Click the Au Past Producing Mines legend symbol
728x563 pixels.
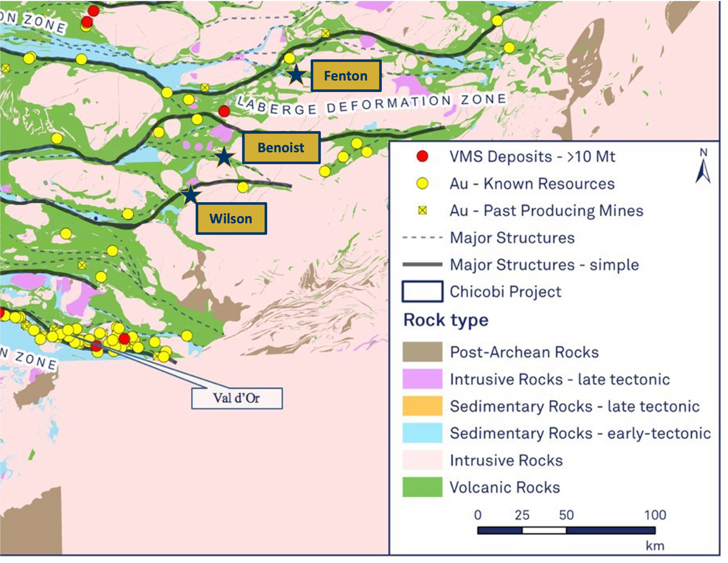coord(422,211)
